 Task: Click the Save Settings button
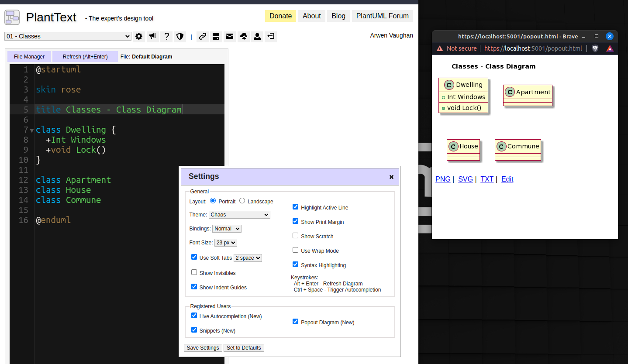coord(203,347)
